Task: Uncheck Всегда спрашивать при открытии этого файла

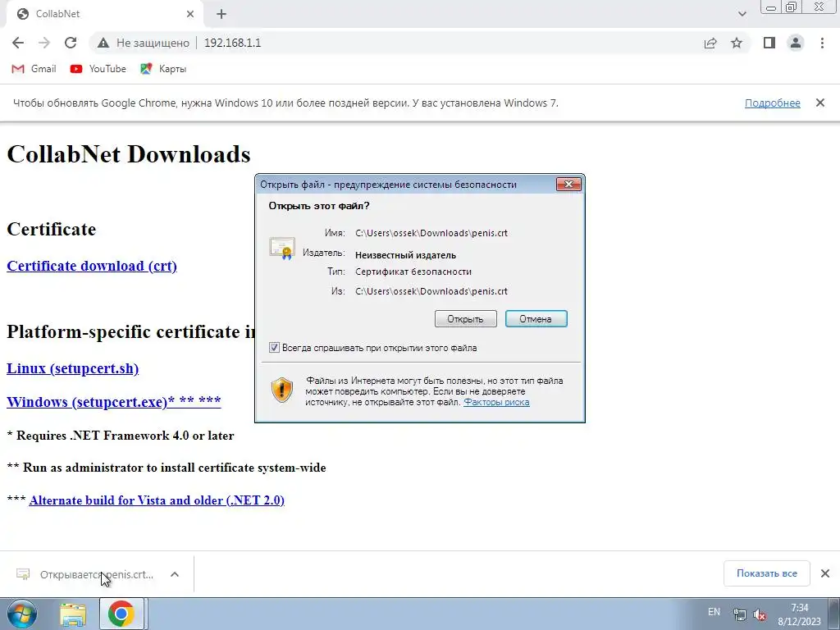Action: pyautogui.click(x=274, y=348)
